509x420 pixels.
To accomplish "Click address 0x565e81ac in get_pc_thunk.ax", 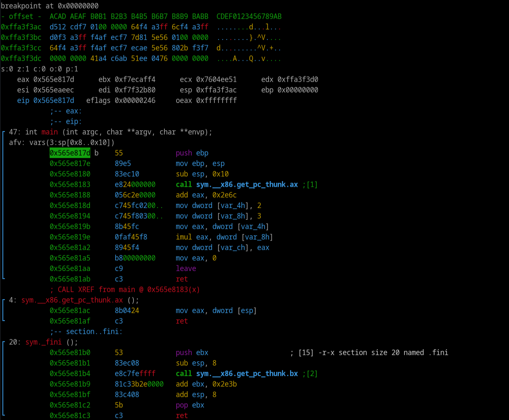I will point(70,311).
